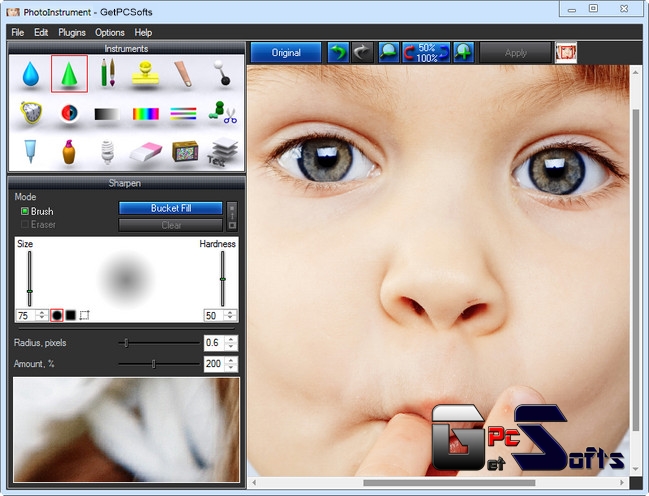Screen dimensions: 649x496
Task: Click the Amount percent slider
Action: [x=159, y=364]
